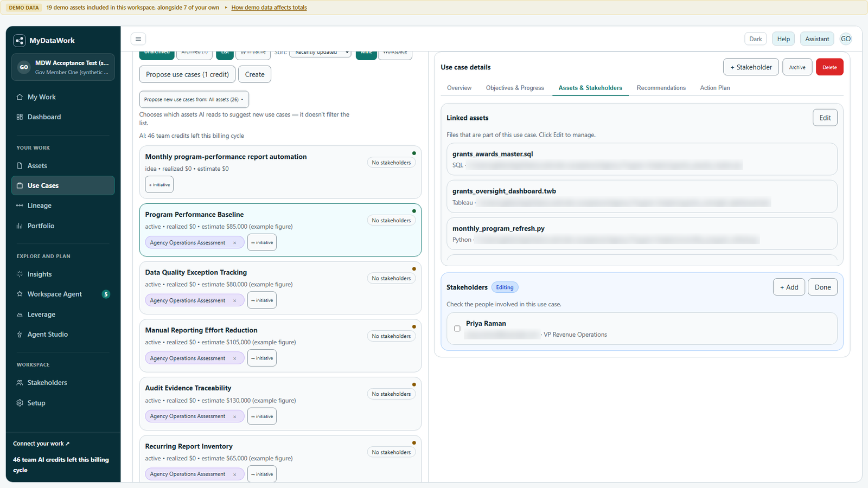The height and width of the screenshot is (488, 868).
Task: Open Stakeholders people icon
Action: (x=20, y=383)
